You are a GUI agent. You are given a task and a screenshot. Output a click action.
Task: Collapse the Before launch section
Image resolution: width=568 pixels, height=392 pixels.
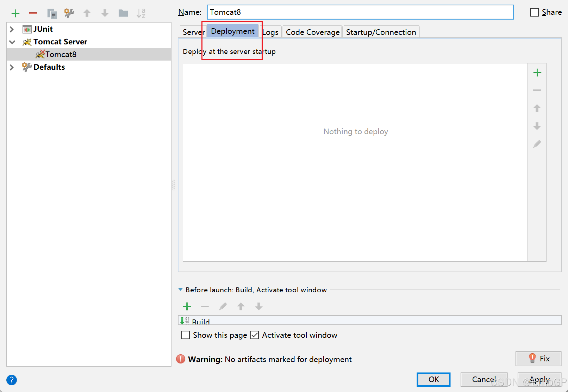tap(181, 290)
